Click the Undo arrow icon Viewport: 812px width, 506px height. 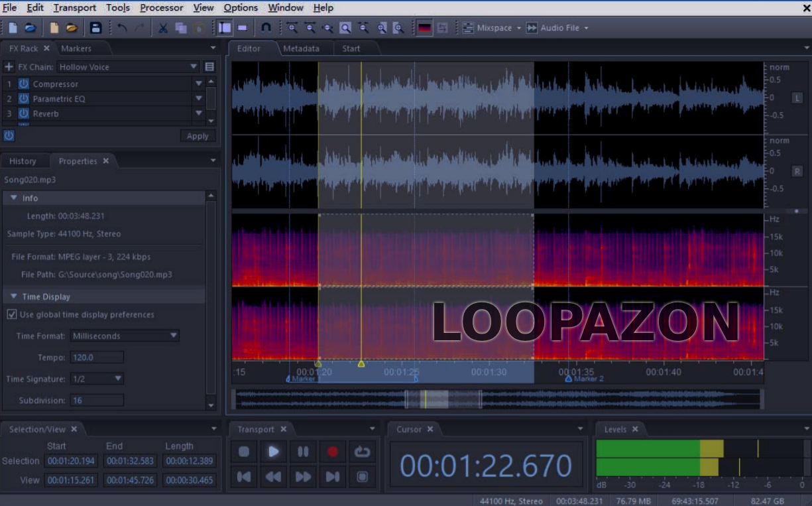[x=122, y=28]
